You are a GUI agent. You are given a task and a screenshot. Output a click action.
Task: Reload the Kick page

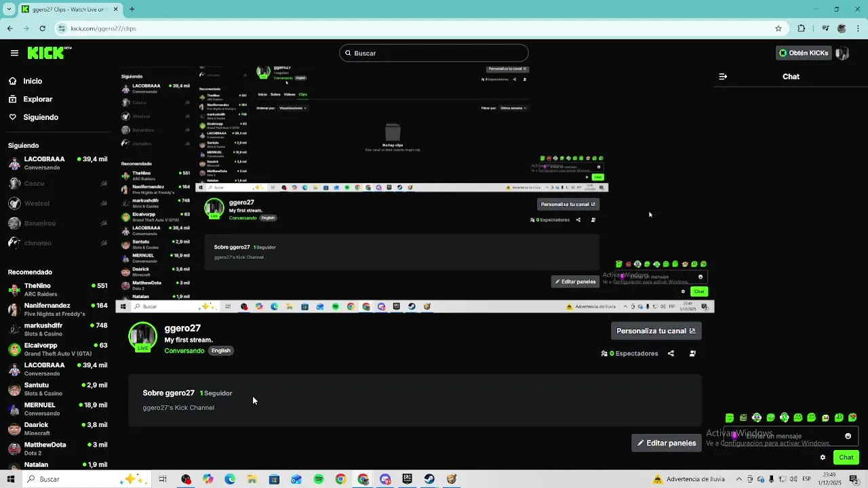click(x=42, y=28)
